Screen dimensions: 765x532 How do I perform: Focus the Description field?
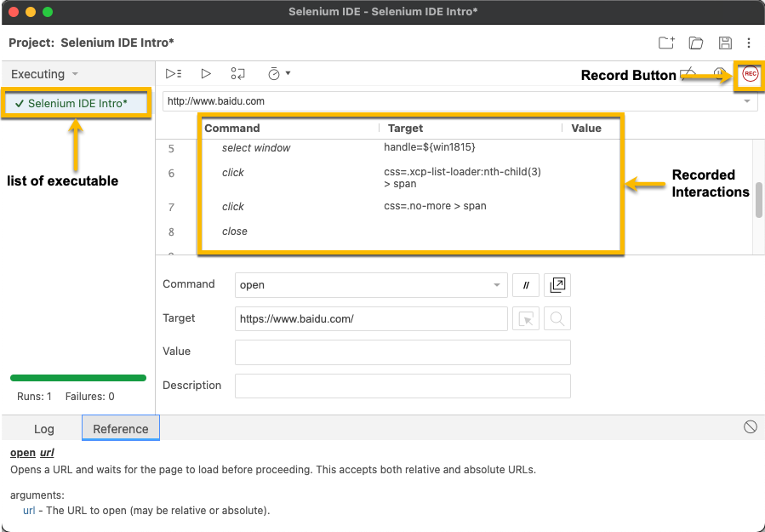pos(402,386)
